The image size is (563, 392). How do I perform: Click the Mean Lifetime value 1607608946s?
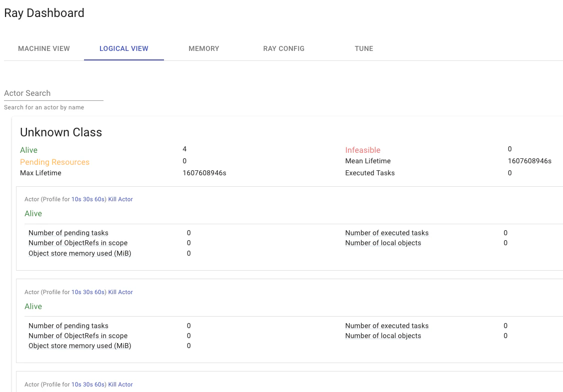coord(529,161)
